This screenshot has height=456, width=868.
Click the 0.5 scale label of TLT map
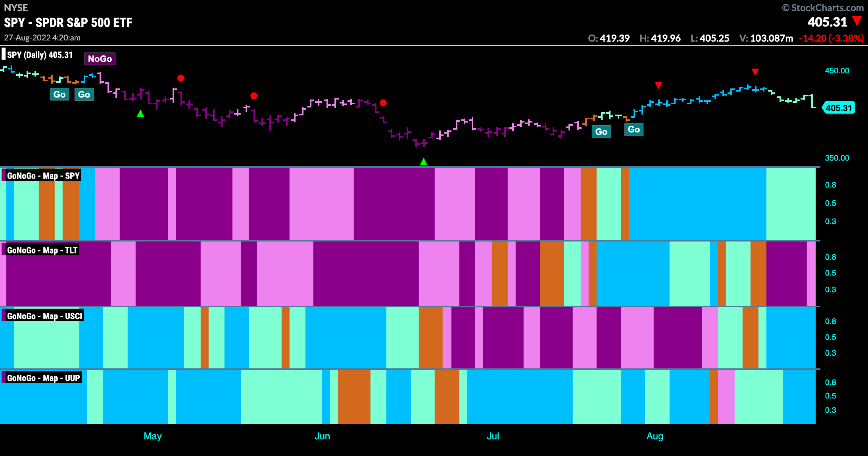[x=830, y=273]
